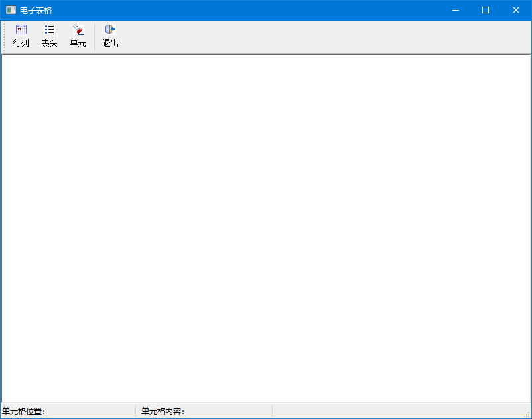Screen dimensions: 532x419
Task: Maximize the 电子表格 window
Action: click(x=486, y=10)
